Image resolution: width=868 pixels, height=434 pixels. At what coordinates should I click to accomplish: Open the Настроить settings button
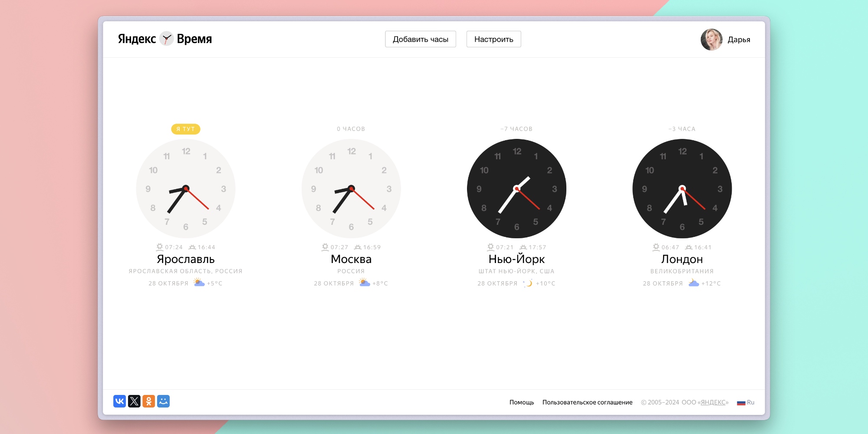click(493, 39)
